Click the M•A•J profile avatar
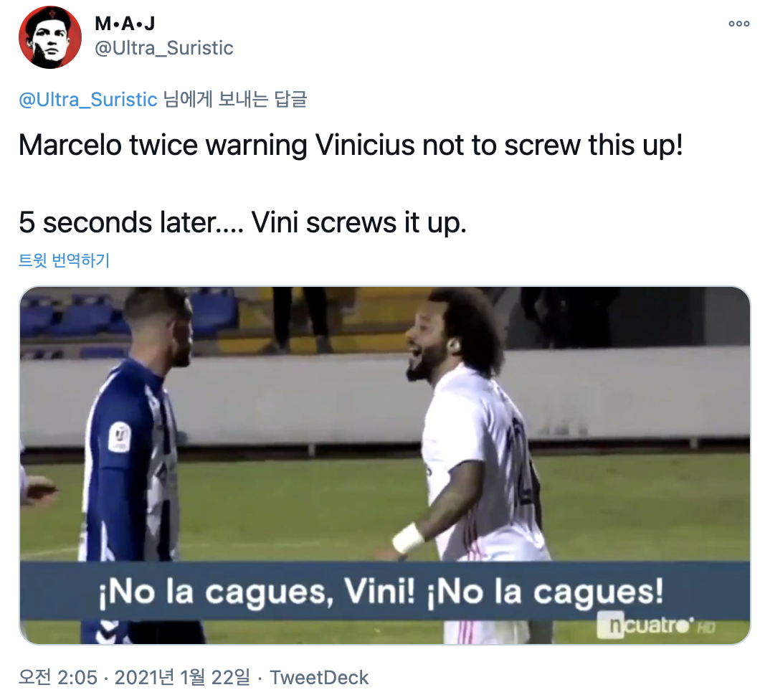This screenshot has height=700, width=760. pyautogui.click(x=50, y=37)
